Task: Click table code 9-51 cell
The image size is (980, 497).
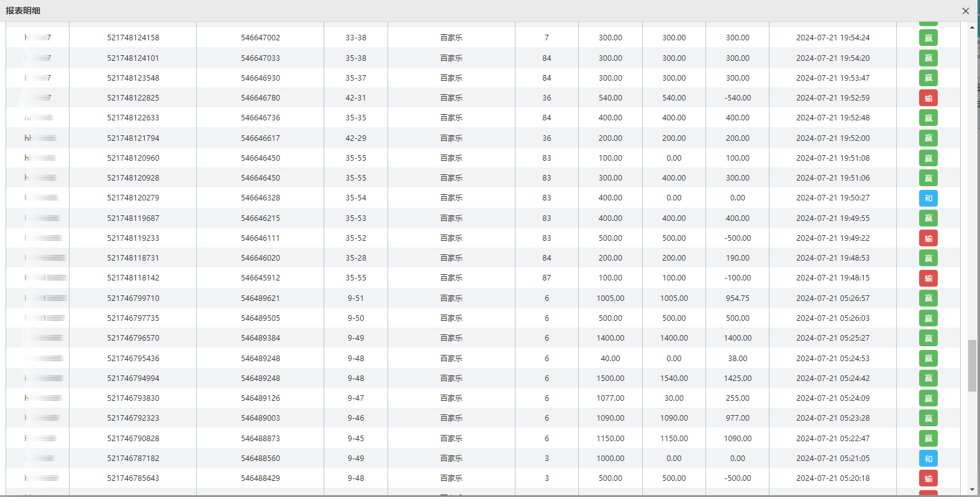Action: click(x=356, y=298)
